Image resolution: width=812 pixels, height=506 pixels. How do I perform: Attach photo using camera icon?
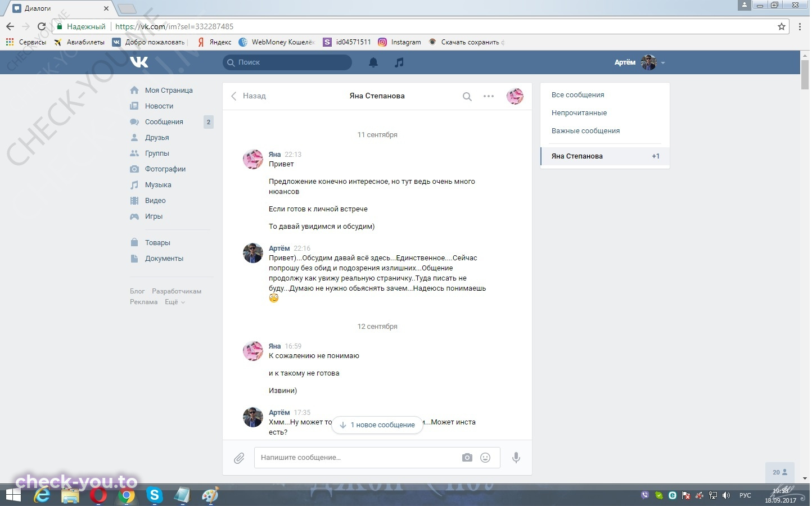coord(467,458)
